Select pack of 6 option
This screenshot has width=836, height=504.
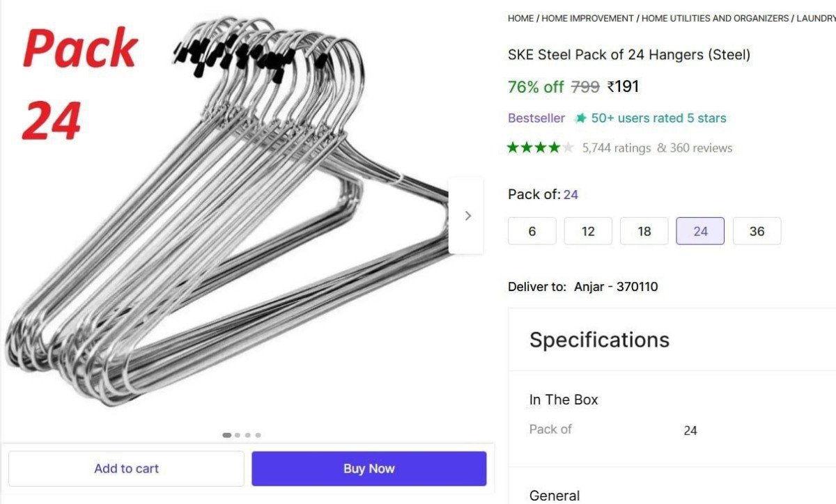pos(532,231)
